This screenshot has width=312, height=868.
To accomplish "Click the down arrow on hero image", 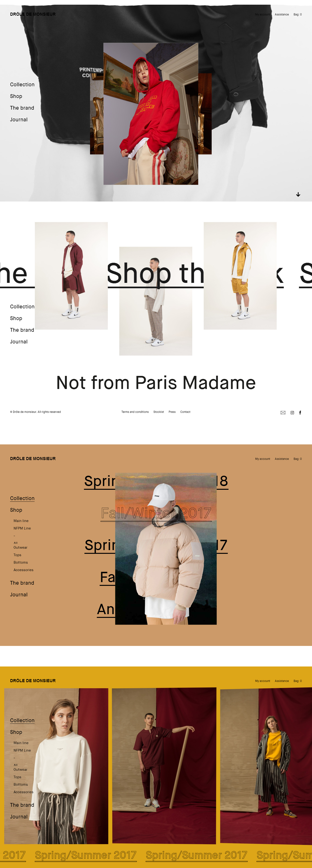I will coord(298,194).
